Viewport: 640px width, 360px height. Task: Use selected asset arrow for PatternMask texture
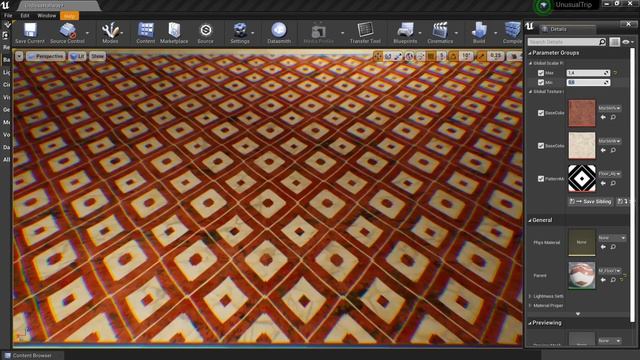point(603,184)
